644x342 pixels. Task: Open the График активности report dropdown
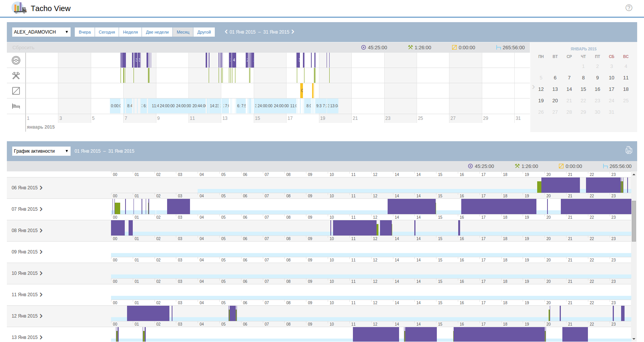point(41,151)
